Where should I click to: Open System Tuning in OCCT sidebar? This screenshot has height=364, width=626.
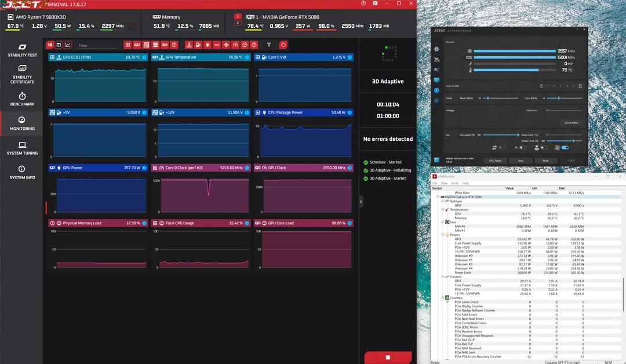coord(23,148)
